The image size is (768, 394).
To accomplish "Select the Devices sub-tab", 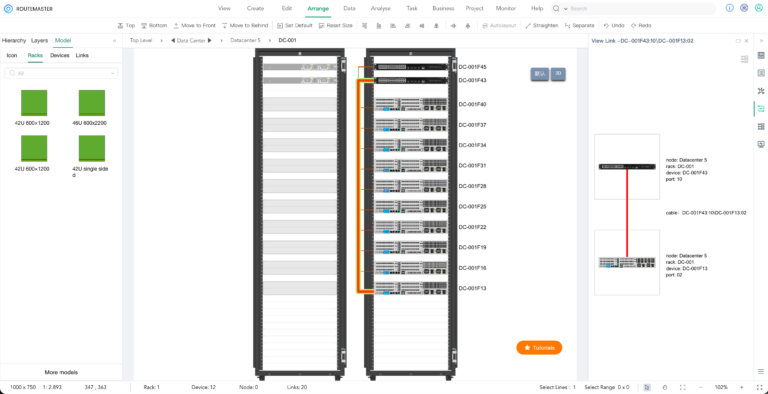I will click(x=60, y=55).
